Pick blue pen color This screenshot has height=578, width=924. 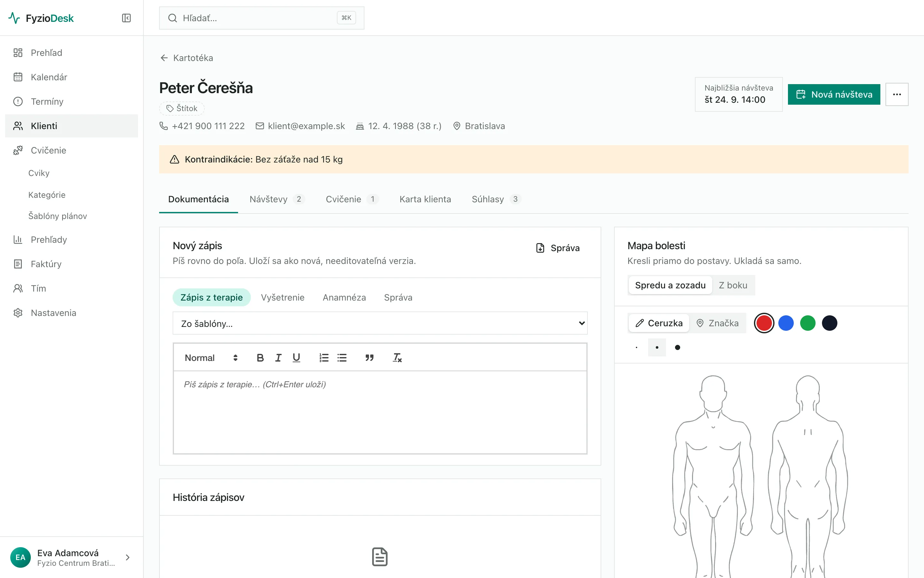(x=786, y=323)
